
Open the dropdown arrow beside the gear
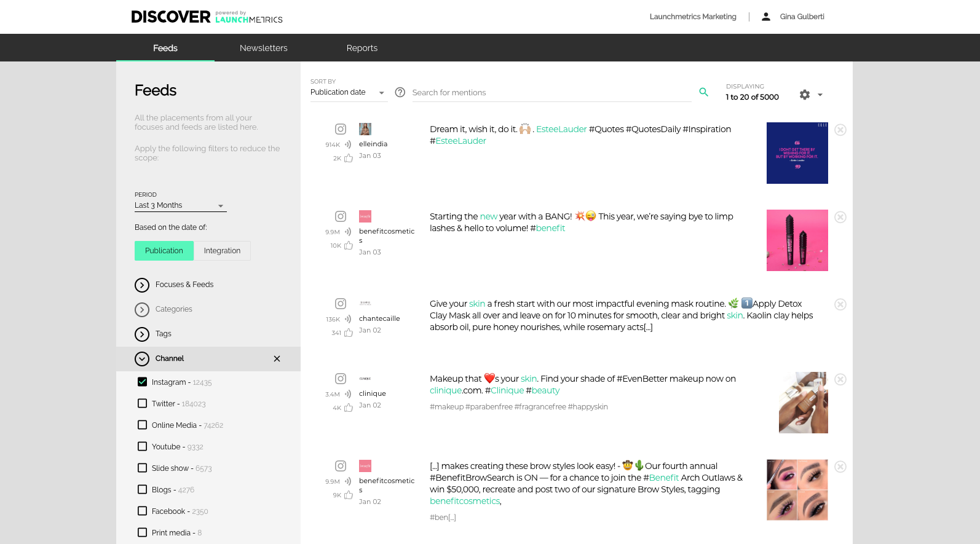820,95
